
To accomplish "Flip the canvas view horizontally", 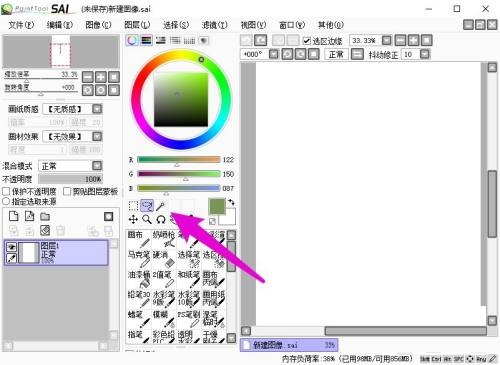I will [x=357, y=54].
